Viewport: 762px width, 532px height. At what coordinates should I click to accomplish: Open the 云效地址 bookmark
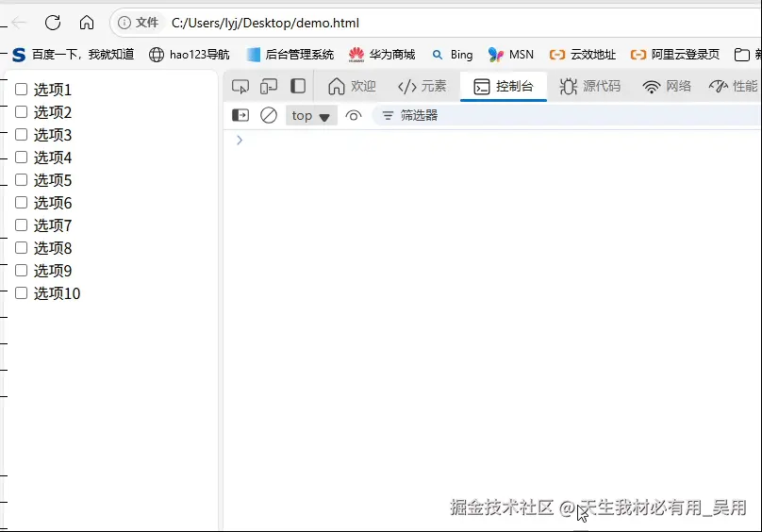pyautogui.click(x=583, y=55)
